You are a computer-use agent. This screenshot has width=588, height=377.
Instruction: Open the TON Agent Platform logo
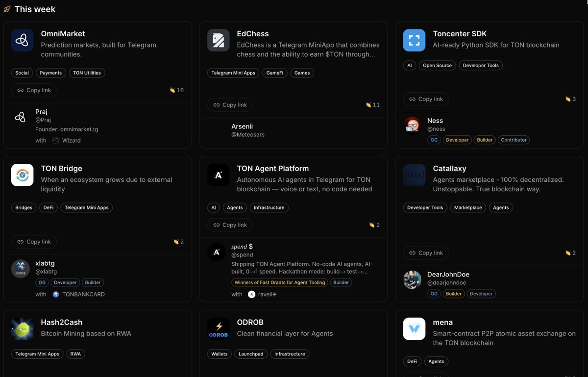[219, 175]
